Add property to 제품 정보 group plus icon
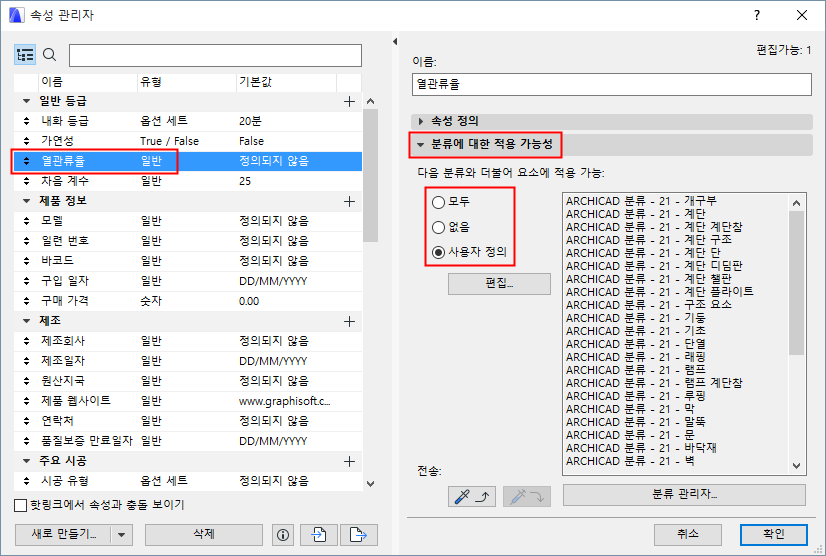The height and width of the screenshot is (556, 826). point(349,201)
